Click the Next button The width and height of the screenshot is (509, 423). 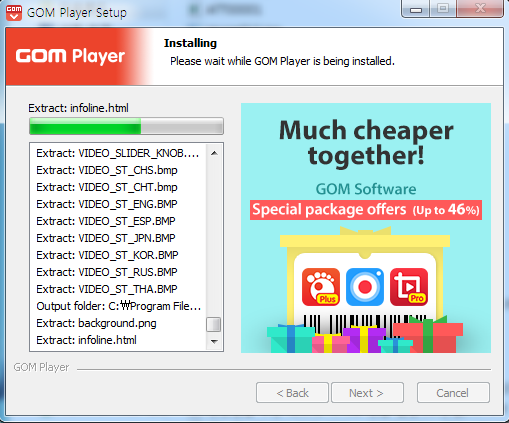[367, 393]
